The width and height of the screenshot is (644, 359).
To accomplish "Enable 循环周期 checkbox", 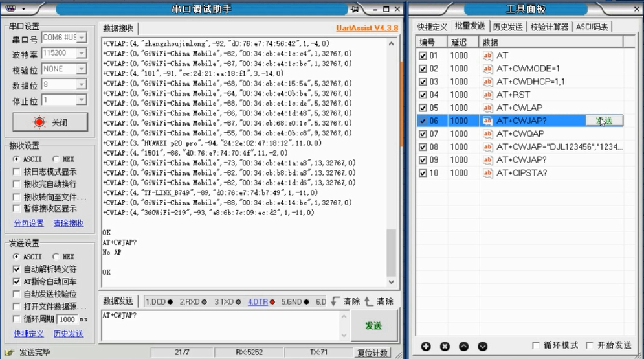I will (x=16, y=319).
